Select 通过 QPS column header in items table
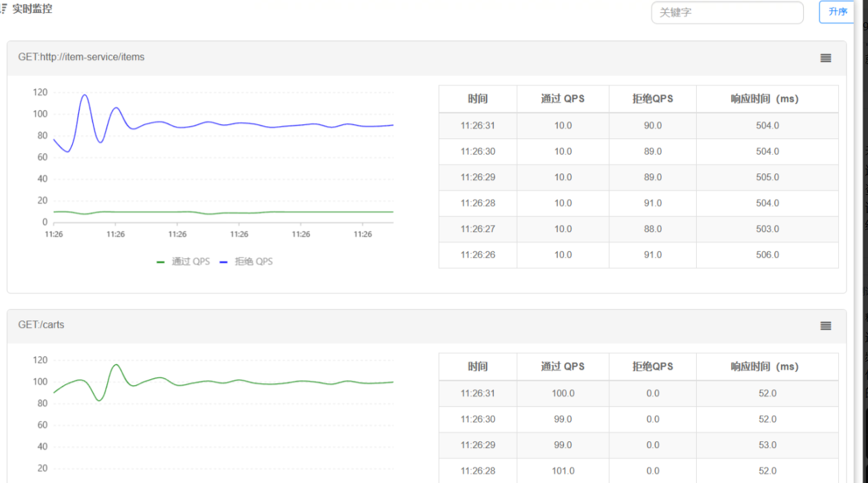 [563, 99]
